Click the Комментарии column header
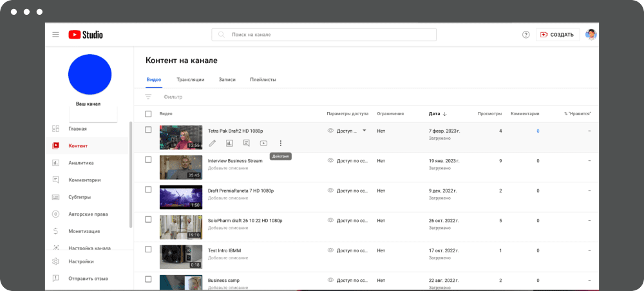The width and height of the screenshot is (644, 291). 525,114
